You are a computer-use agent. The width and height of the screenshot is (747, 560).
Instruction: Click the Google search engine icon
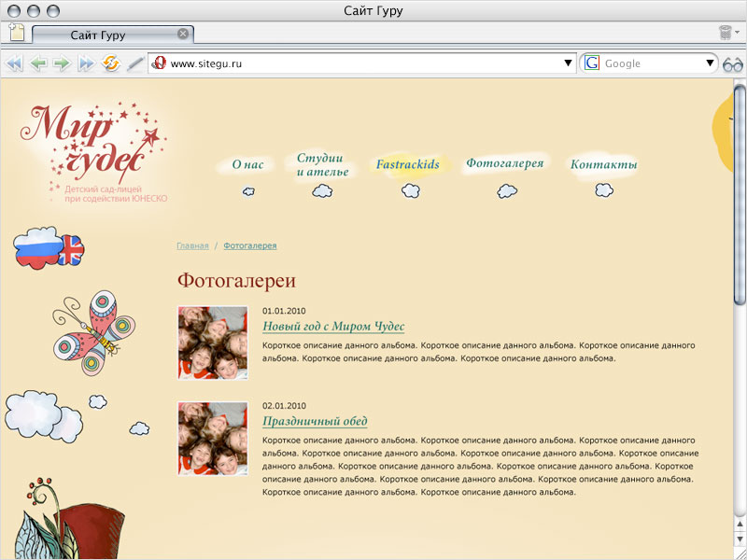(592, 63)
